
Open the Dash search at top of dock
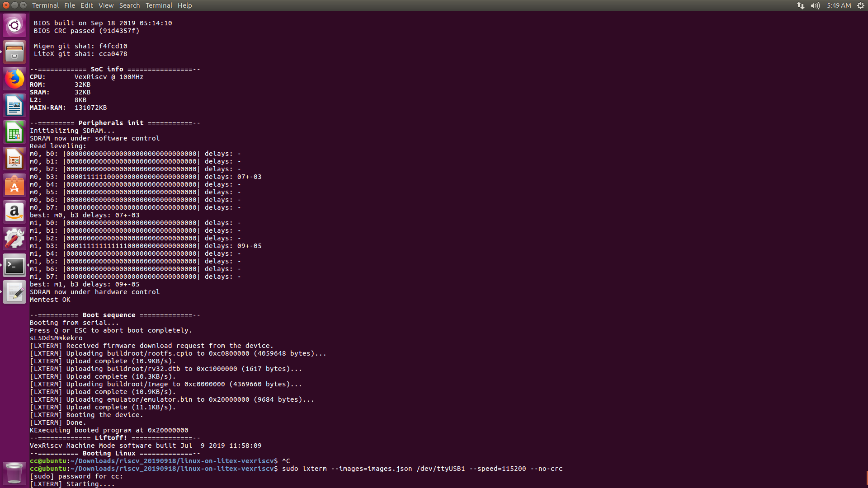(x=14, y=25)
